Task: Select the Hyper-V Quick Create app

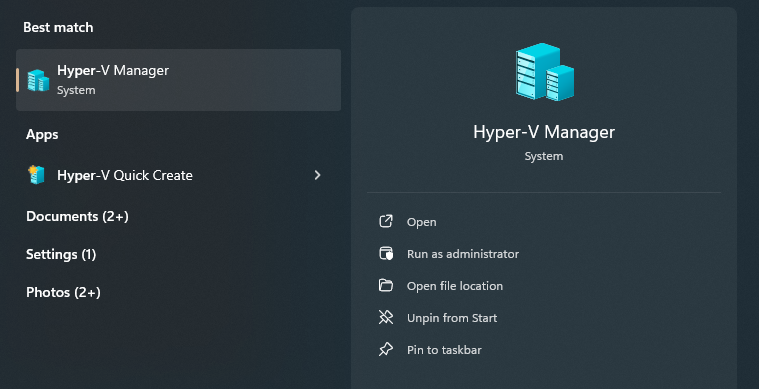Action: tap(178, 175)
